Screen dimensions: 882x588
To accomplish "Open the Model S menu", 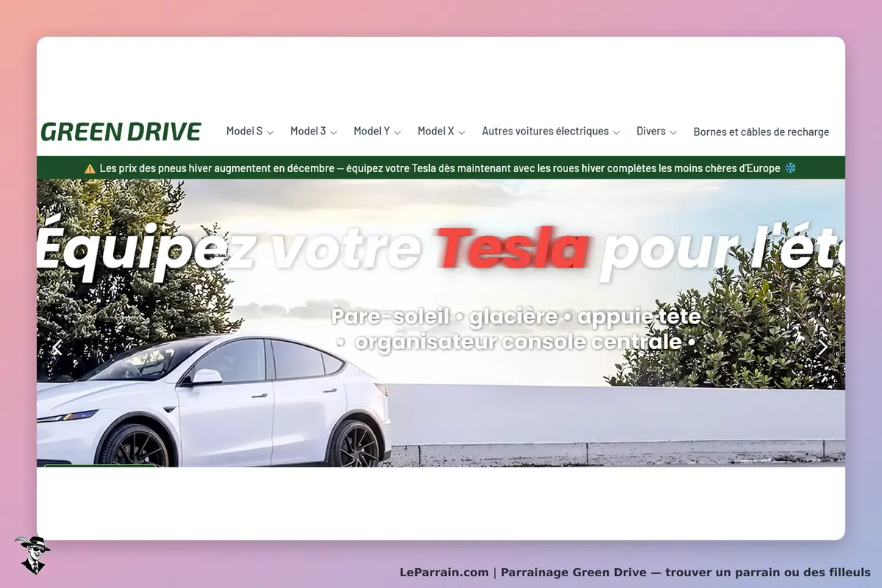I will click(x=250, y=132).
